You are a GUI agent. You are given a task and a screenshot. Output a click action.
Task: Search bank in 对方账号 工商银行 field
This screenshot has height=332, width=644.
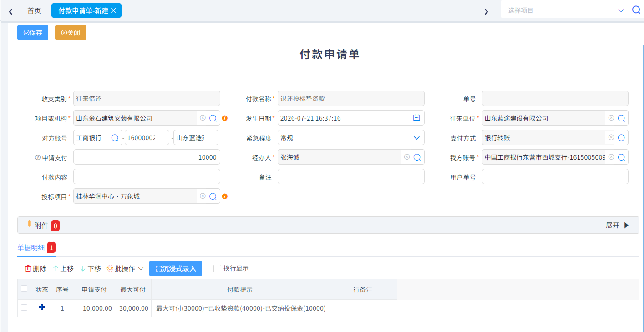(115, 138)
